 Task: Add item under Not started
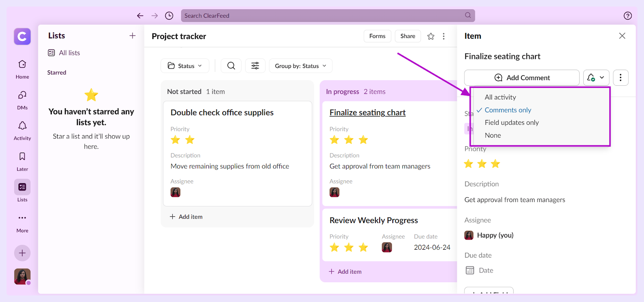(x=186, y=217)
